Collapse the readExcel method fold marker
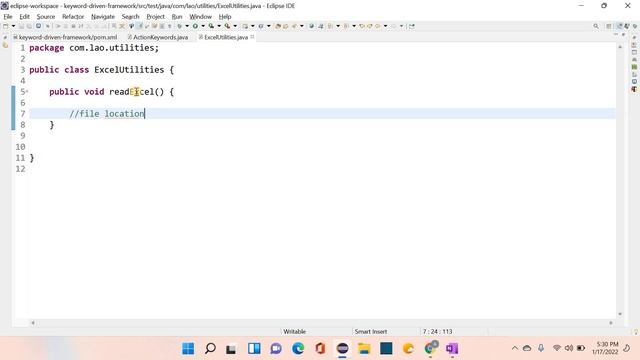The height and width of the screenshot is (360, 640). [x=27, y=91]
